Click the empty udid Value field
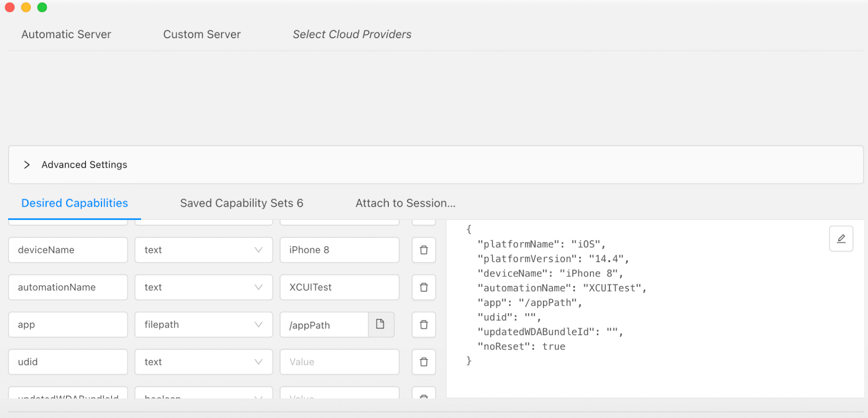Viewport: 868px width, 418px height. tap(340, 362)
